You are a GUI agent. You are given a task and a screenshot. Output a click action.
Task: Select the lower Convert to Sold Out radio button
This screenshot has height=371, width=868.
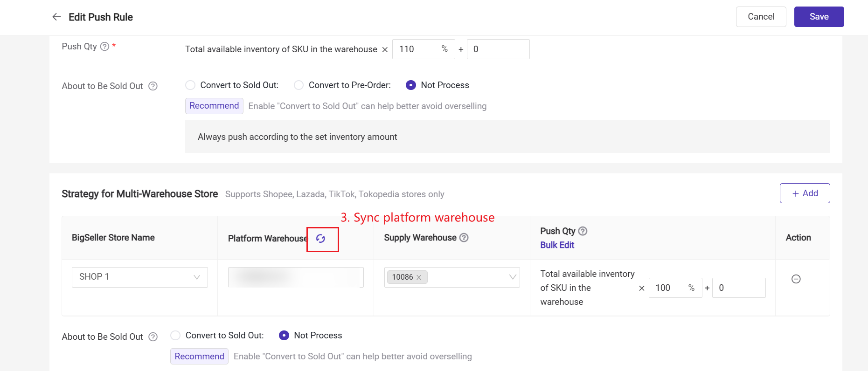175,336
